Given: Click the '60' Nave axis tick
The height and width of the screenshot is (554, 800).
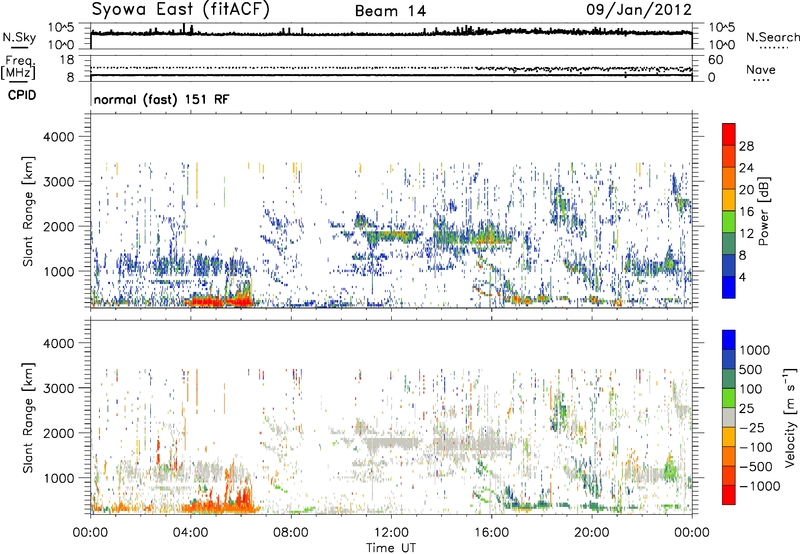Looking at the screenshot, I should pos(716,60).
